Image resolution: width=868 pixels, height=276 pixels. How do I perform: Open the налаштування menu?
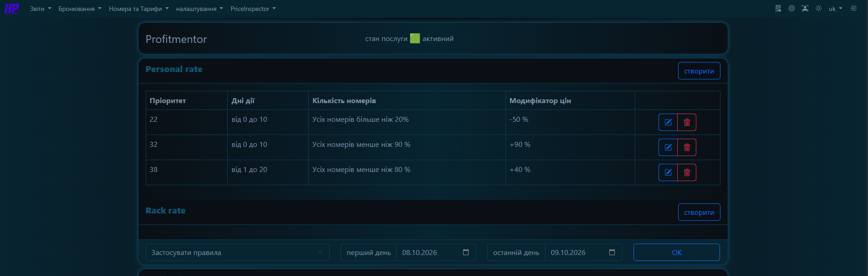(x=199, y=9)
